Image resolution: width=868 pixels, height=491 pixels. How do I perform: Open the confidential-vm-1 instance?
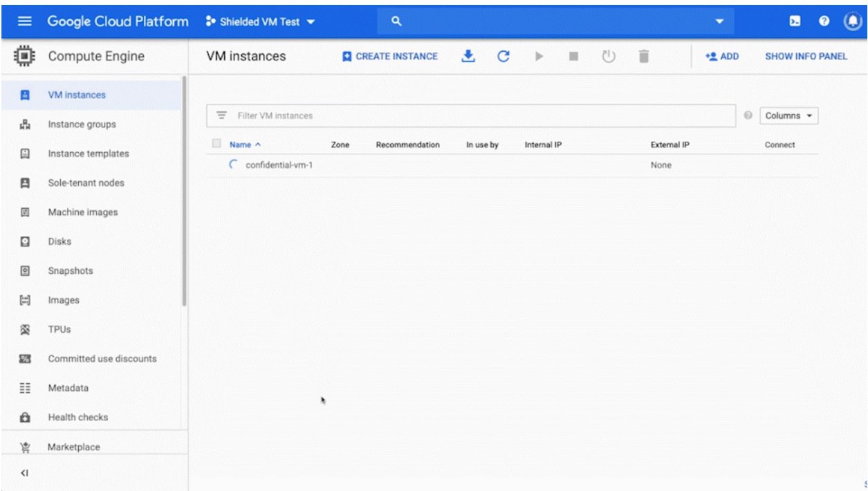point(279,165)
